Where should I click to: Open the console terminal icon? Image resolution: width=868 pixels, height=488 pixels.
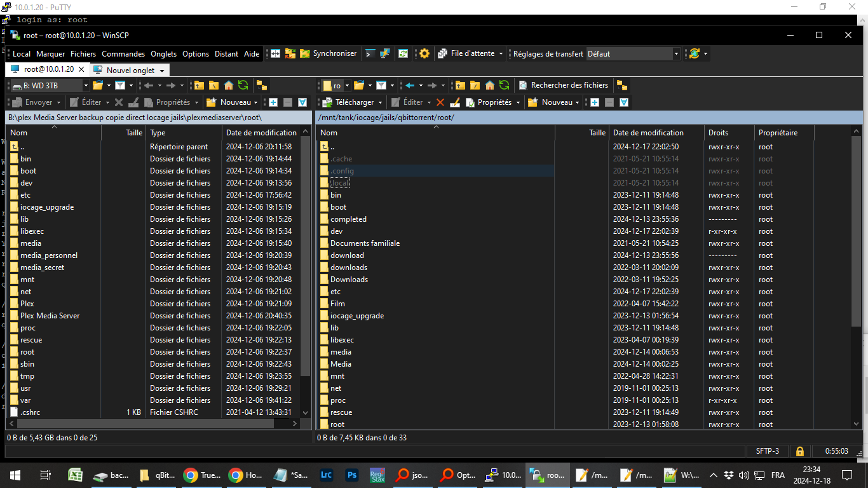pos(370,54)
